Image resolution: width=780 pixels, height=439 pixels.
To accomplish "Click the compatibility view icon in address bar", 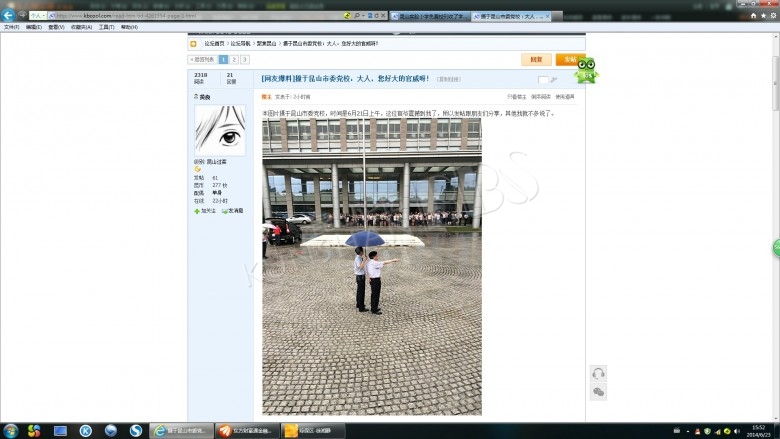I will 370,16.
